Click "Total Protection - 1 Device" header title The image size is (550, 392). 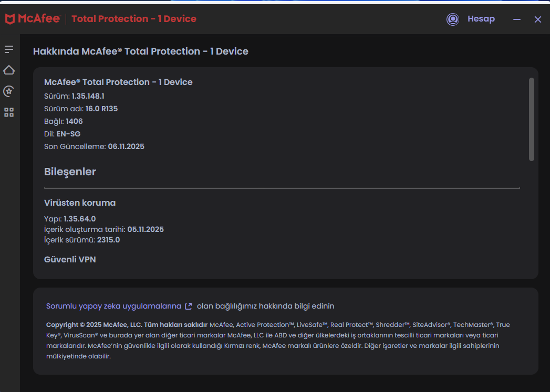tap(134, 19)
